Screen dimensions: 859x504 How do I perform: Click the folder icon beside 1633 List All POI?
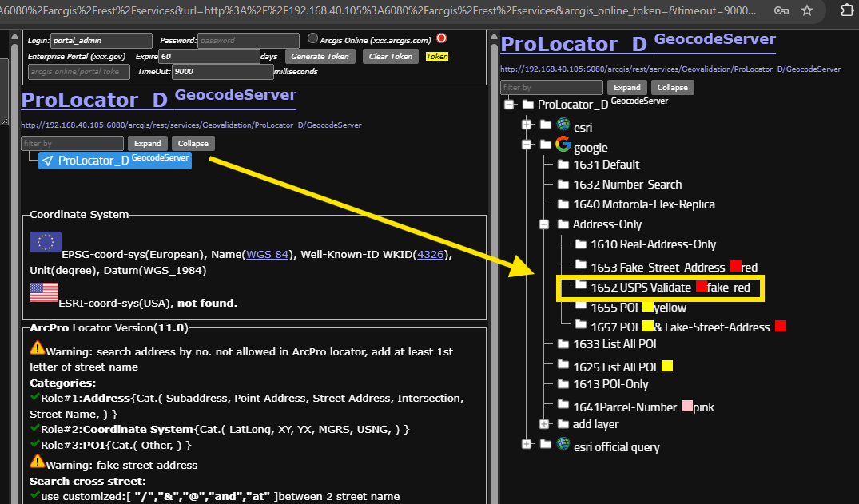pyautogui.click(x=563, y=343)
